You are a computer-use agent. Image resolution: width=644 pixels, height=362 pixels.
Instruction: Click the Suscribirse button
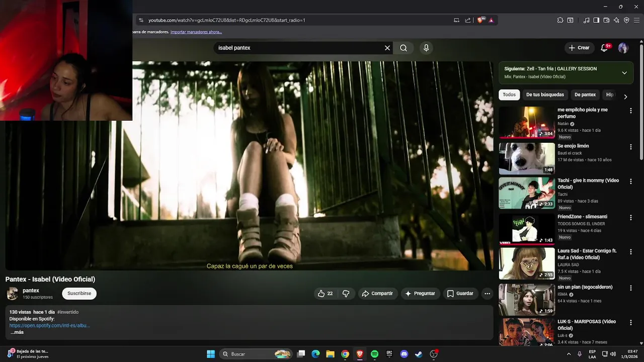pos(79,294)
